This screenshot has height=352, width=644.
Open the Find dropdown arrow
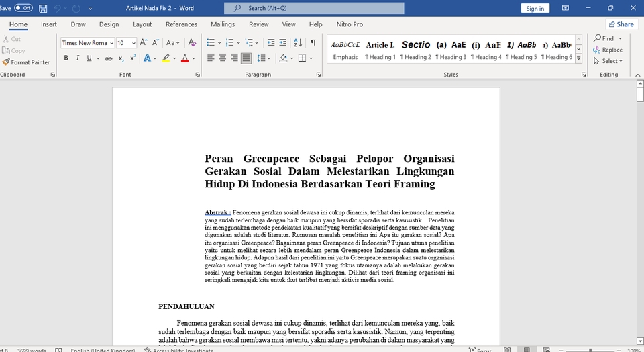(x=620, y=38)
